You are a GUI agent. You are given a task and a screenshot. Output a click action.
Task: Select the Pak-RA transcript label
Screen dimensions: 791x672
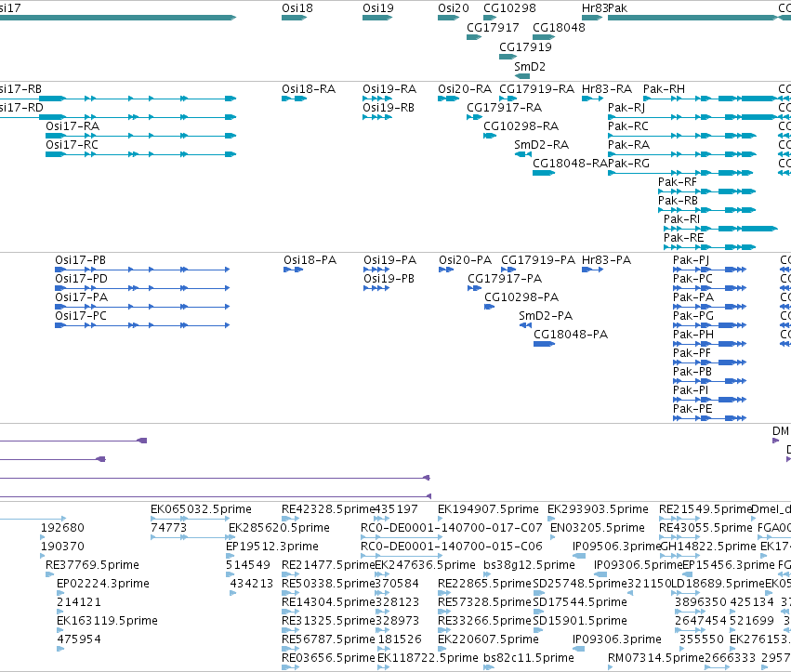click(x=628, y=145)
